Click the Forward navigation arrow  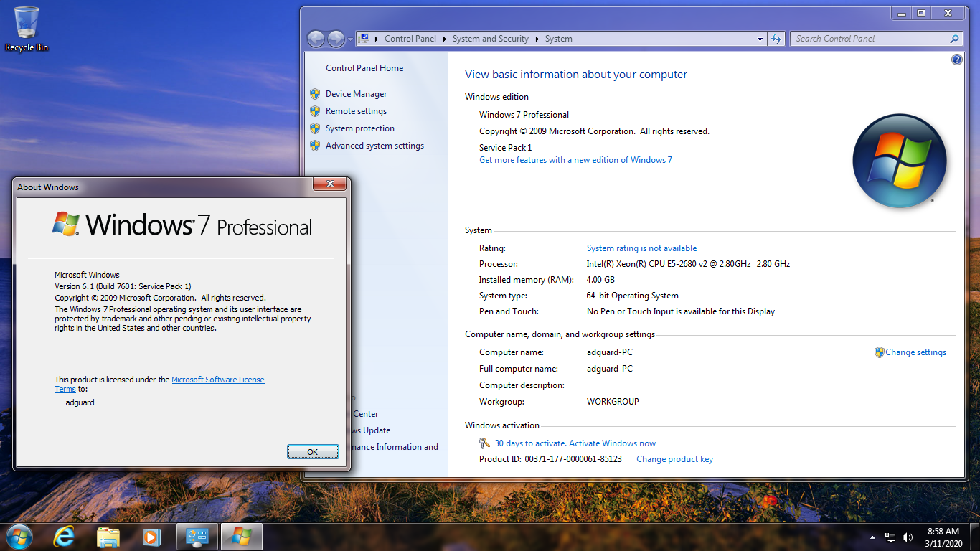[336, 39]
